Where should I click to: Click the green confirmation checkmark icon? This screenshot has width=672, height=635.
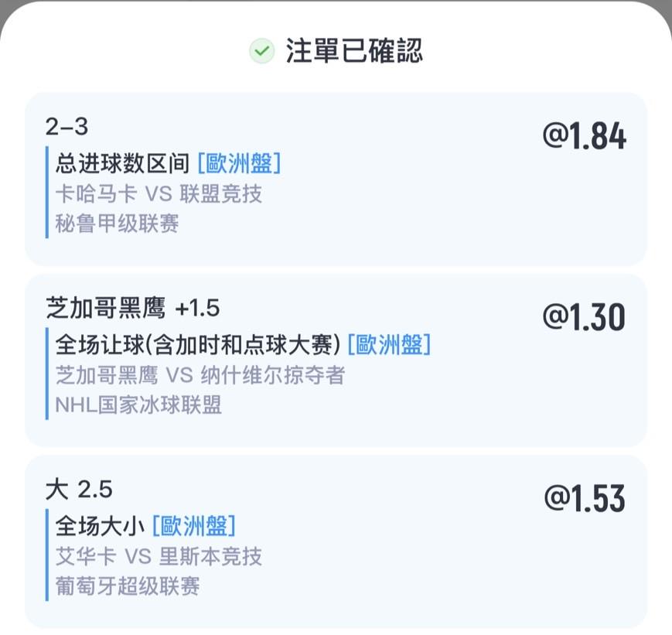(x=261, y=52)
